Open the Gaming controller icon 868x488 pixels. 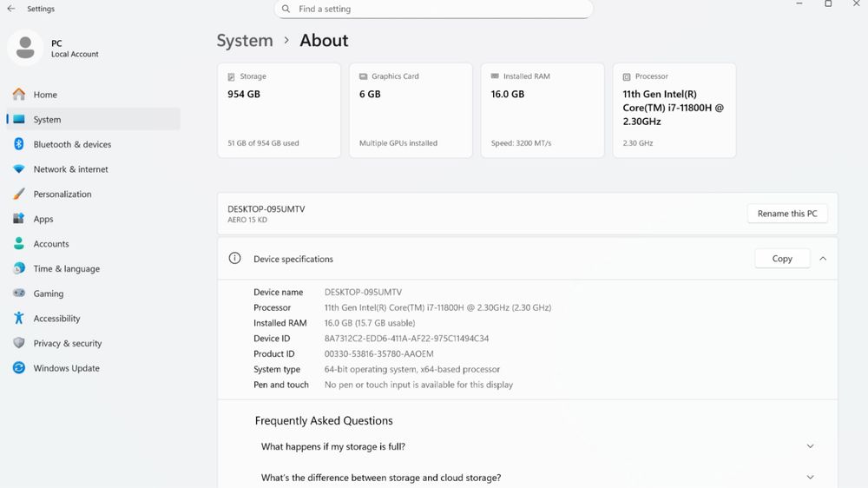[19, 293]
